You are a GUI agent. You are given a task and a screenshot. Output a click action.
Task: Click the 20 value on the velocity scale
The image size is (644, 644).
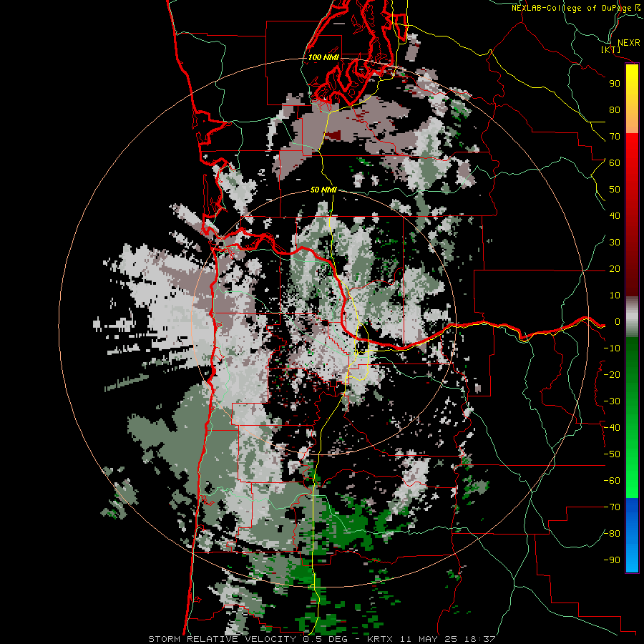(615, 269)
